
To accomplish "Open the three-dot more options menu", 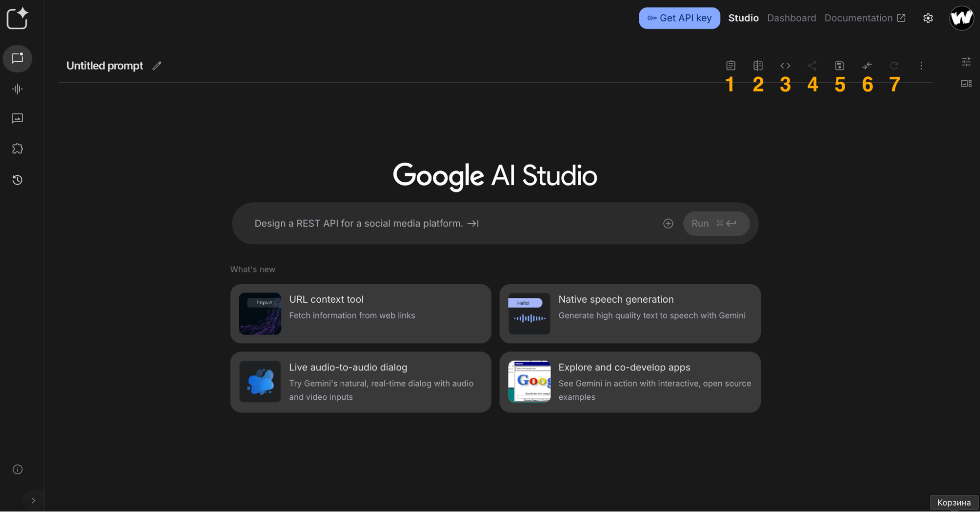I will click(x=921, y=66).
